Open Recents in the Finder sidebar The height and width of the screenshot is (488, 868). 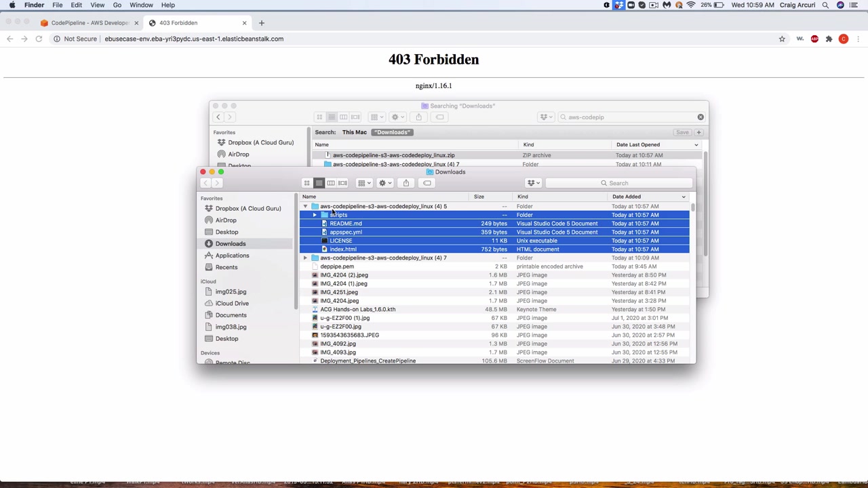coord(226,267)
